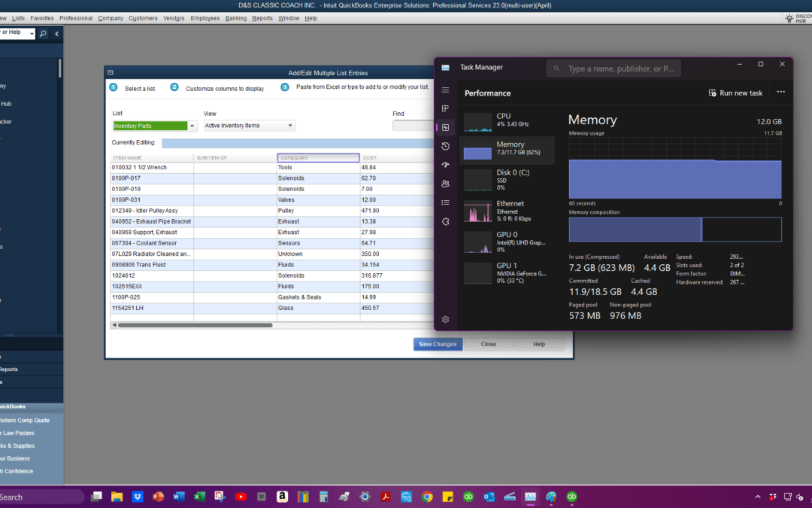Open Task Manager's navigation hamburger menu
Screen dimensions: 812x508
(445, 90)
